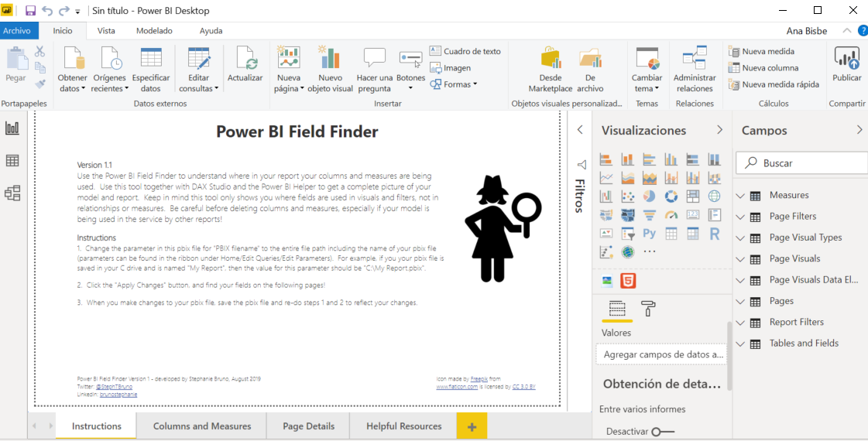Click the Nueva medida button
The width and height of the screenshot is (868, 441).
767,51
